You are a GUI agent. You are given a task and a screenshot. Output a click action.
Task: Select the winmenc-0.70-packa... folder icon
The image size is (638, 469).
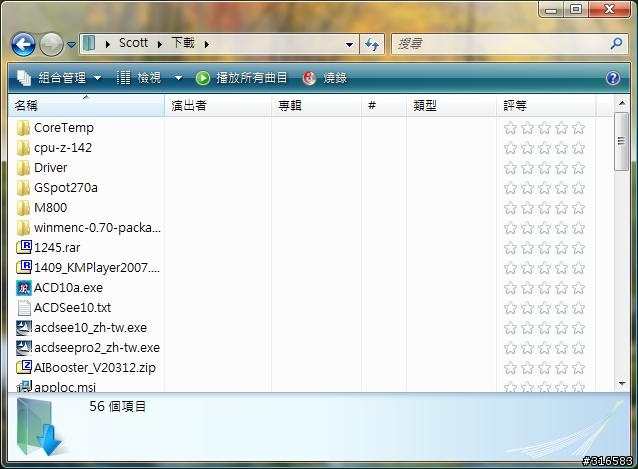(x=23, y=227)
